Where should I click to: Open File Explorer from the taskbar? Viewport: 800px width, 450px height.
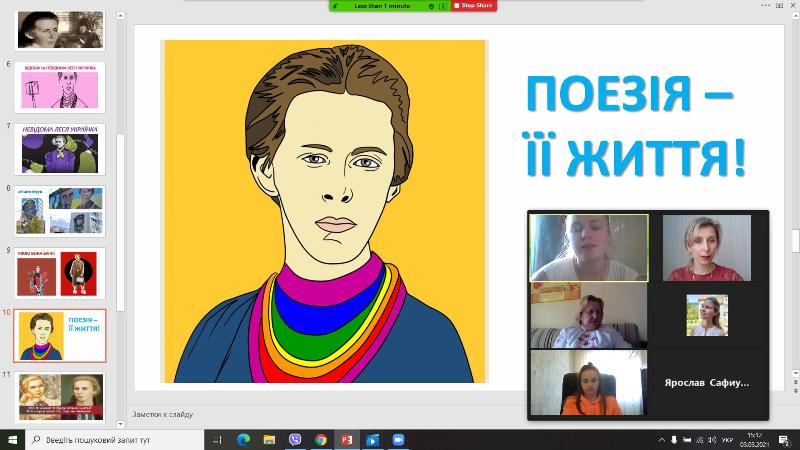[x=269, y=440]
